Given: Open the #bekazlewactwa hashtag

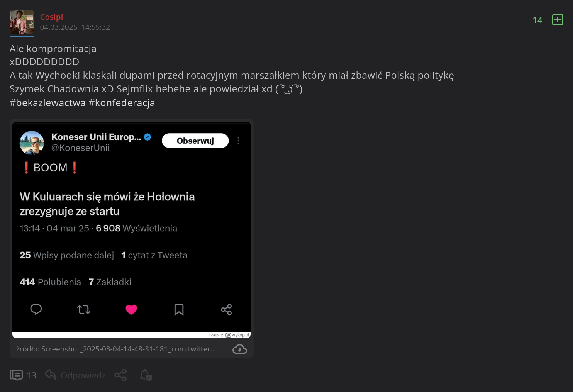Looking at the screenshot, I should (47, 103).
